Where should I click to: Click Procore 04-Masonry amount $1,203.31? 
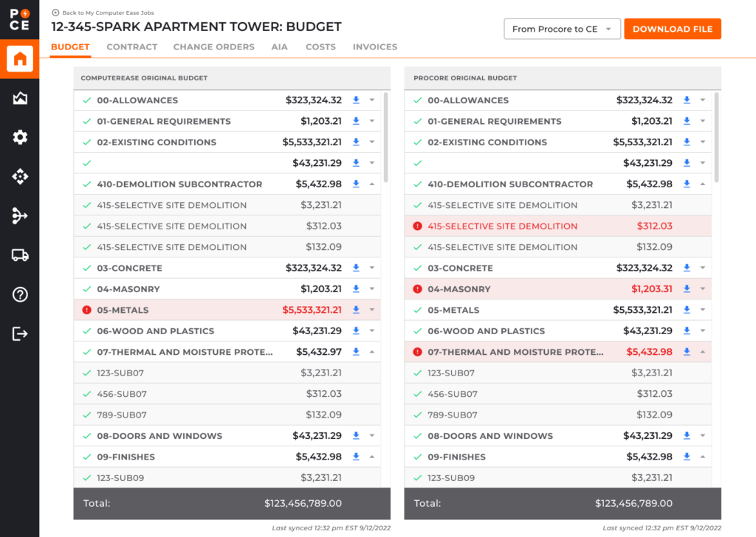(x=652, y=289)
